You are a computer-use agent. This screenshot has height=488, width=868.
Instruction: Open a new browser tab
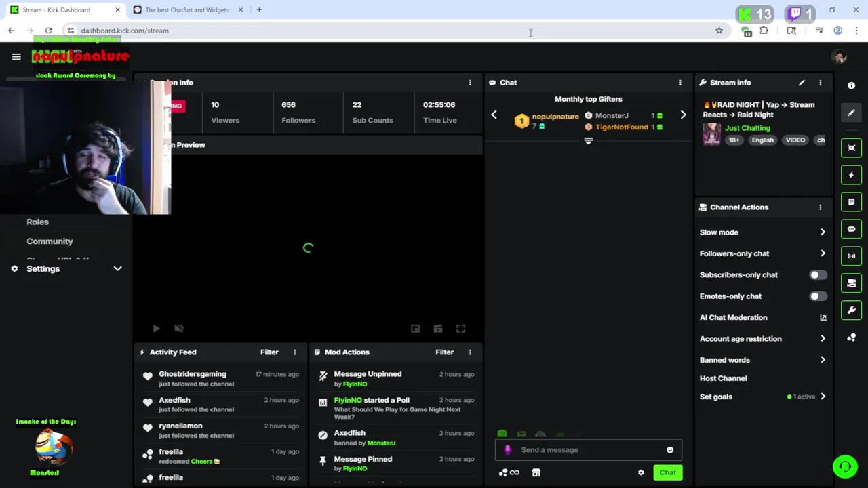(x=259, y=10)
